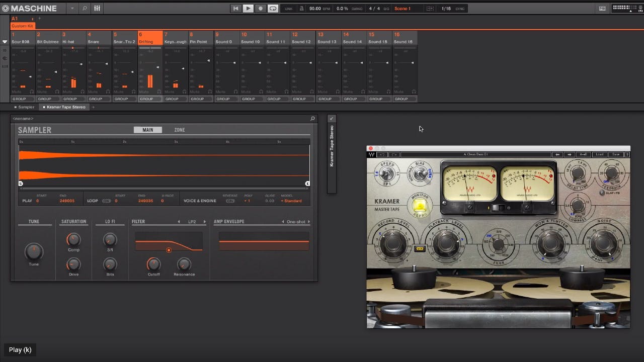The height and width of the screenshot is (362, 644).
Task: Select the next amp envelope arrow after One-shot
Action: 309,222
